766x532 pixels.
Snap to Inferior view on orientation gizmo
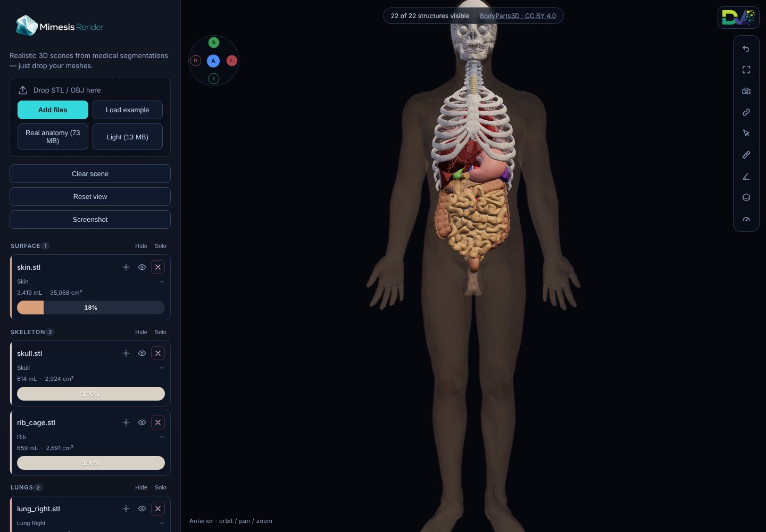(214, 79)
